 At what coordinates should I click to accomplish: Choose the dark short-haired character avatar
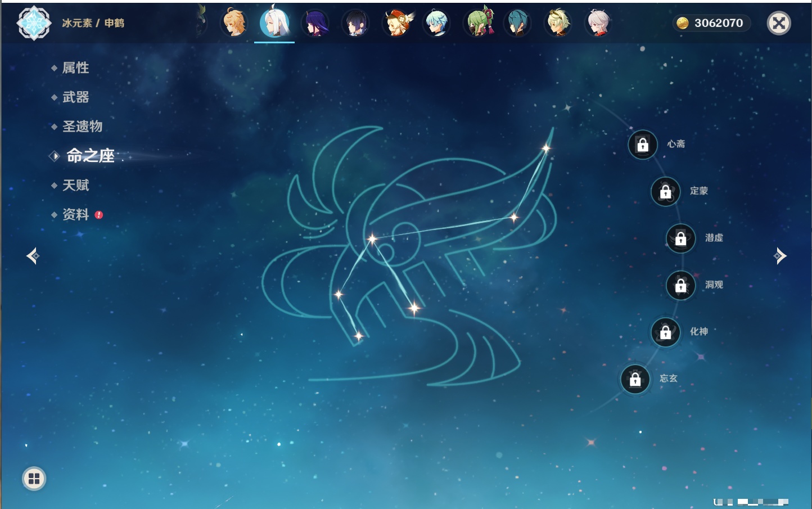click(356, 23)
